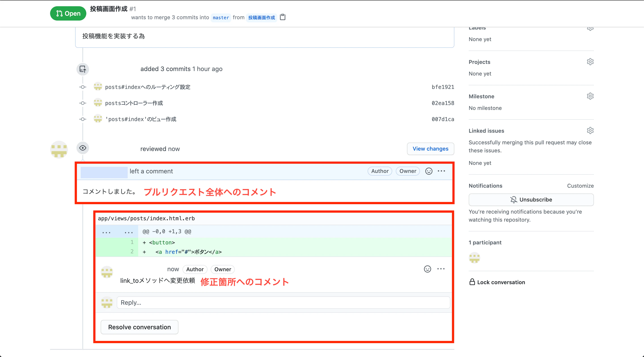Unsubscribe from repository notifications

click(531, 199)
